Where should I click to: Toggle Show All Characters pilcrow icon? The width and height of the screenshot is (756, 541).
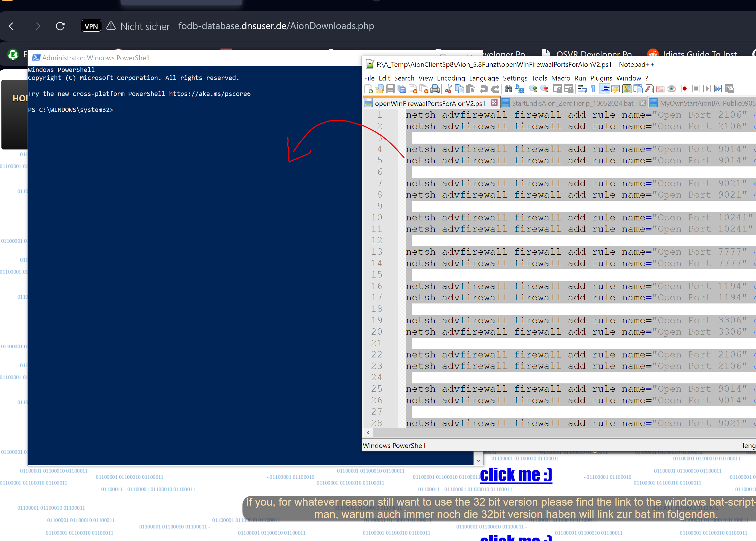[593, 89]
